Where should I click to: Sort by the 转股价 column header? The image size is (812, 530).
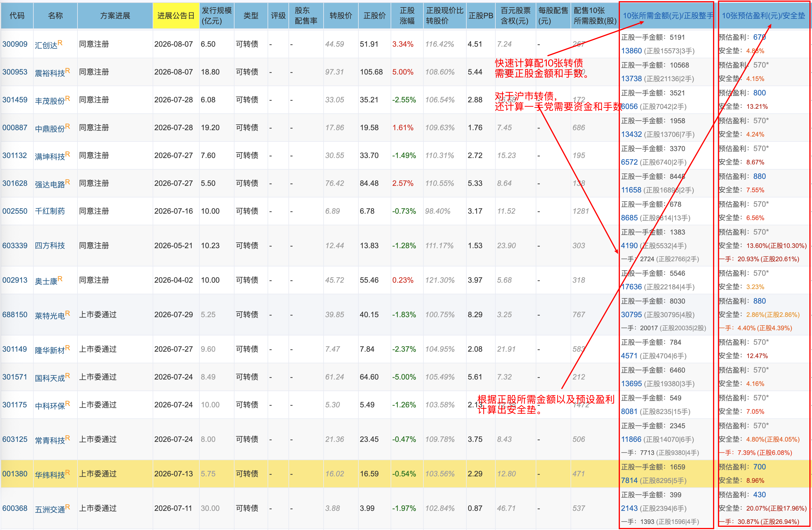[341, 16]
